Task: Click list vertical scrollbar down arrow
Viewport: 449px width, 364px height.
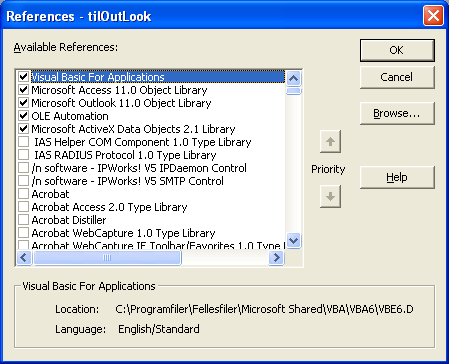Action: point(294,240)
